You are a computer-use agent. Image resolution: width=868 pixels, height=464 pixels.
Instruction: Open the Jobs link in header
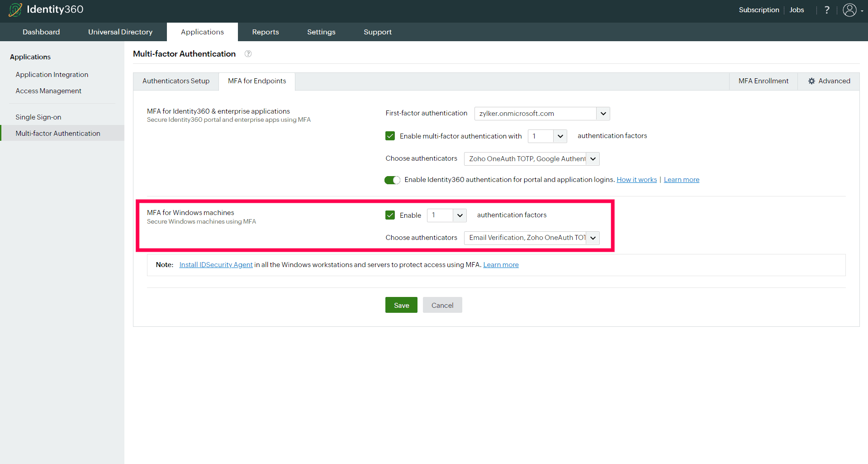[797, 10]
